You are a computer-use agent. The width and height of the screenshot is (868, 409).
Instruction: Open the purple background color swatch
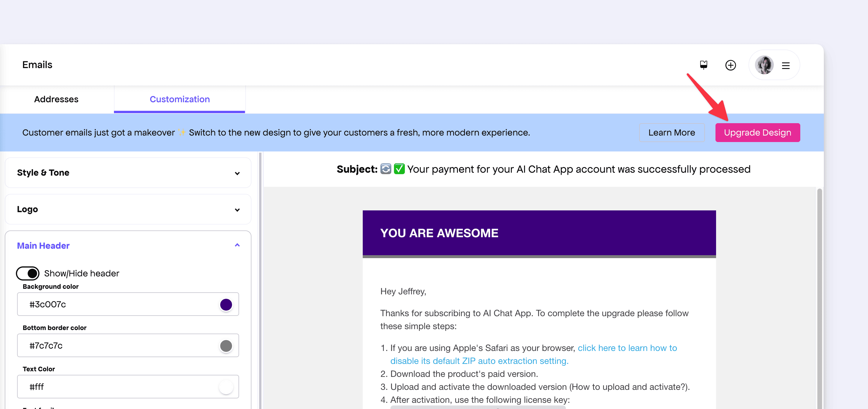226,304
